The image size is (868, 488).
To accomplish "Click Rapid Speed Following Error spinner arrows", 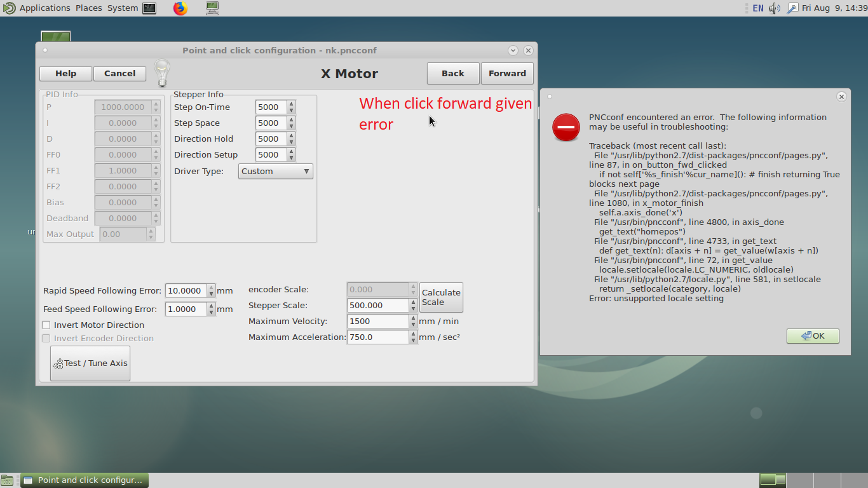I will pyautogui.click(x=212, y=290).
